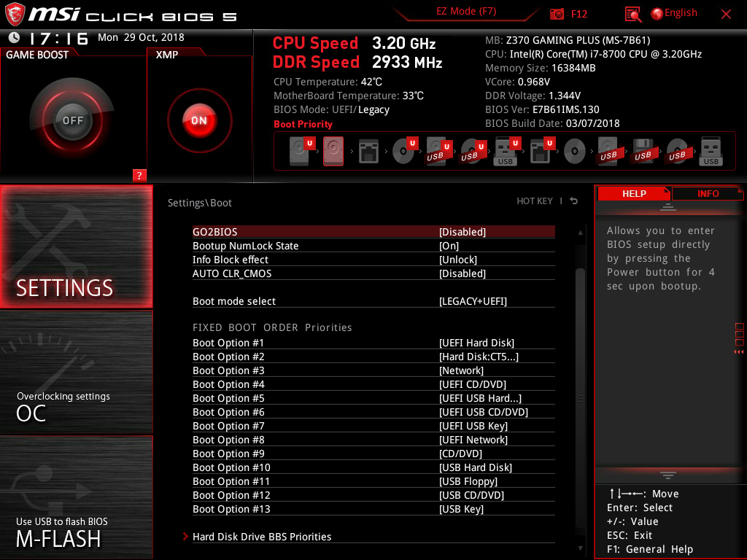The height and width of the screenshot is (560, 747).
Task: Click the UEFI CD/DVD boot priority icon
Action: click(406, 152)
